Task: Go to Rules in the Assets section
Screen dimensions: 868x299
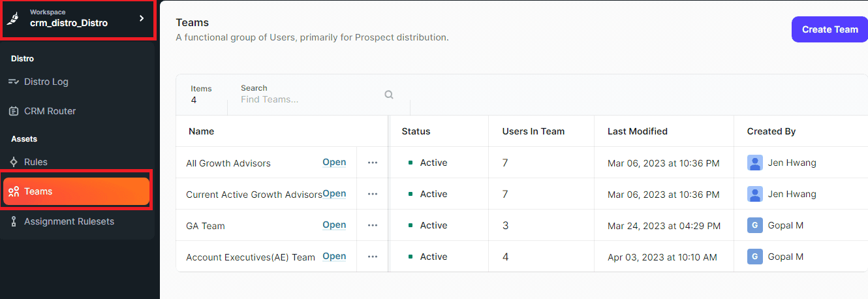Action: click(35, 162)
